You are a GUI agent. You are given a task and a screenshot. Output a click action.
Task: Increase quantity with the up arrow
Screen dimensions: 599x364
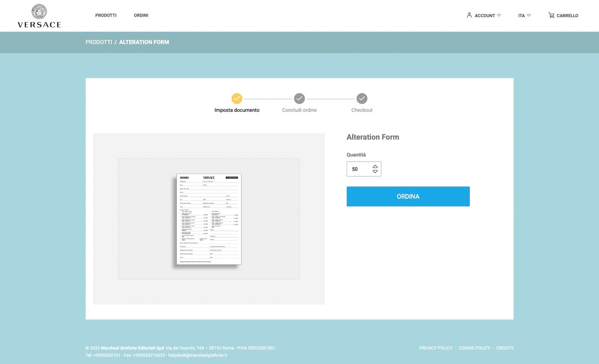(375, 166)
